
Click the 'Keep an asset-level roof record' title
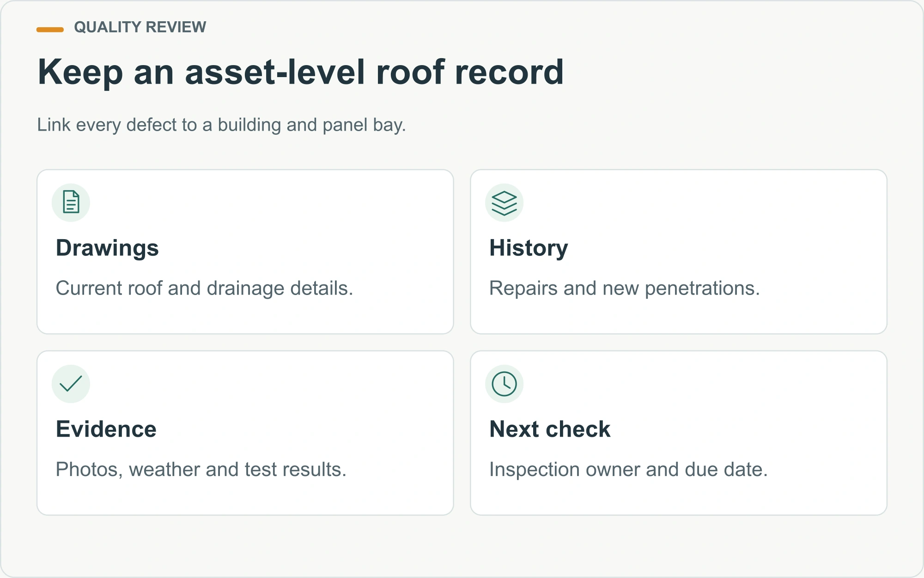(x=301, y=72)
